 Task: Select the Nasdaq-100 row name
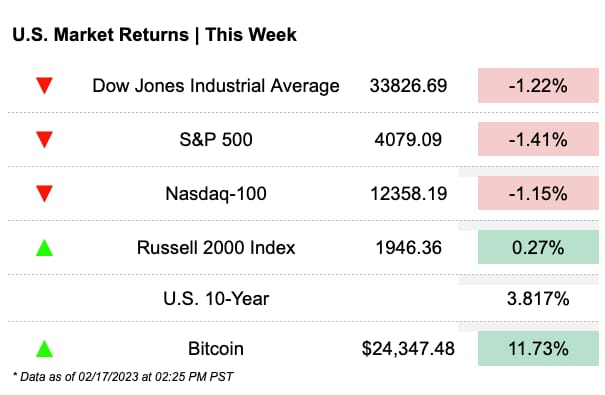tap(216, 194)
